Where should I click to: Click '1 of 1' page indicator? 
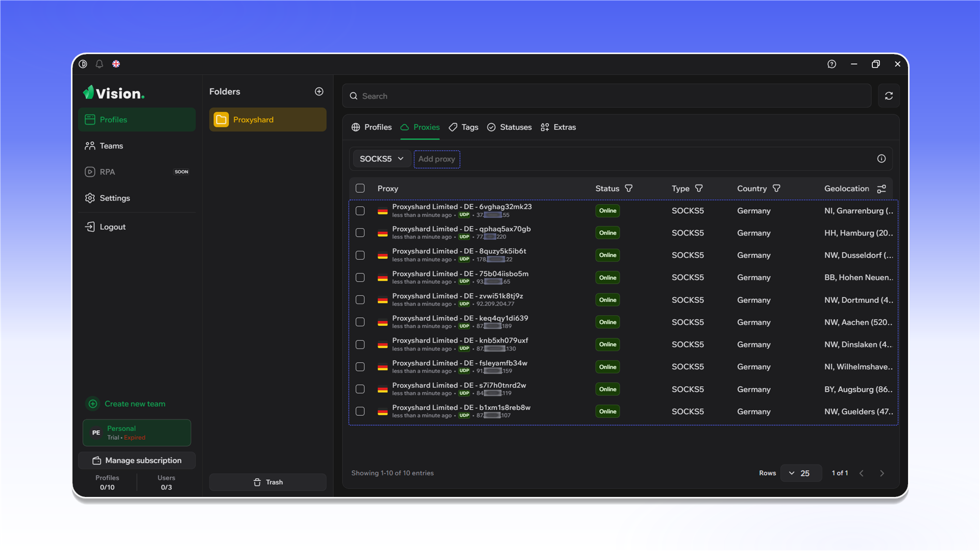click(840, 473)
